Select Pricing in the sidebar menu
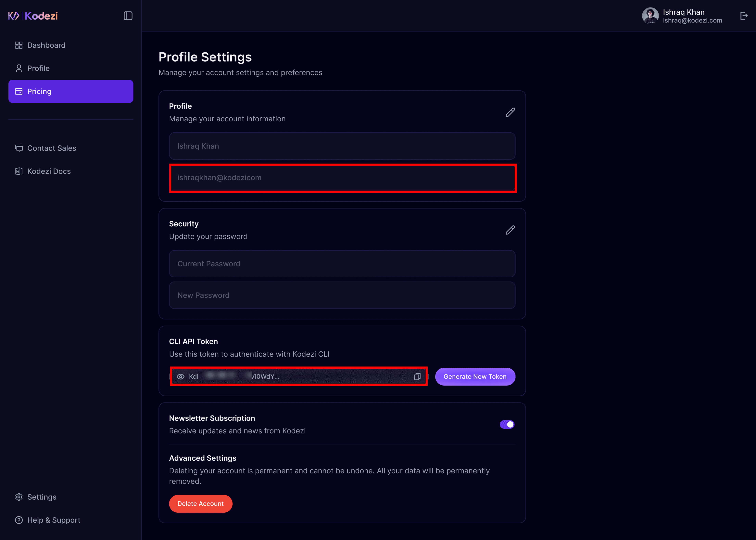The width and height of the screenshot is (756, 540). (x=39, y=91)
